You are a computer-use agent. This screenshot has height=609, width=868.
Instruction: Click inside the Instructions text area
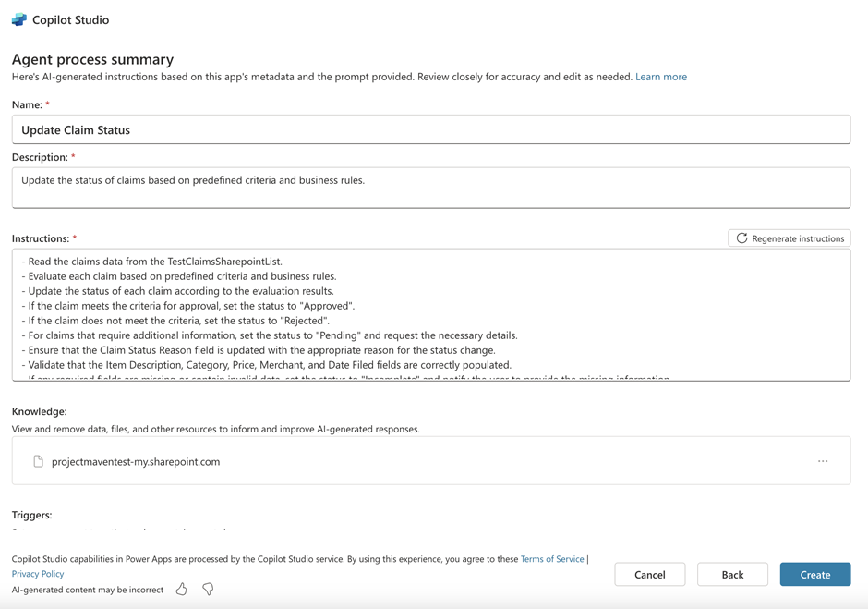pos(431,315)
